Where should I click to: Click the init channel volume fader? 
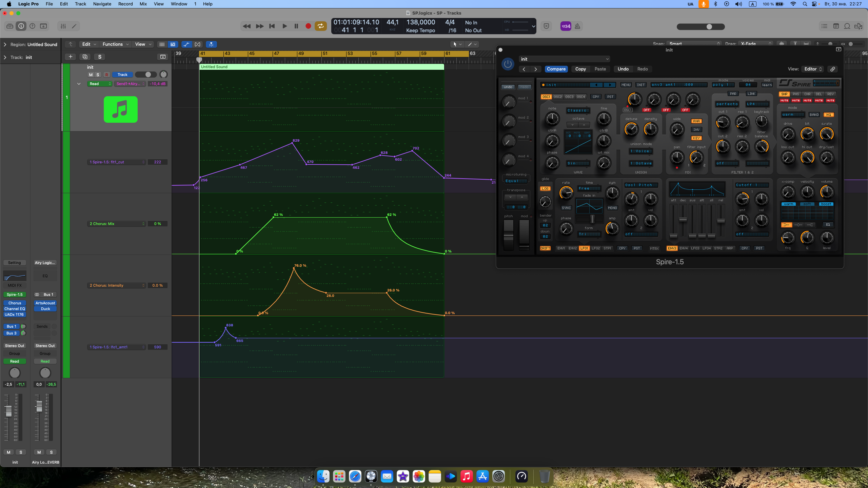tap(8, 410)
